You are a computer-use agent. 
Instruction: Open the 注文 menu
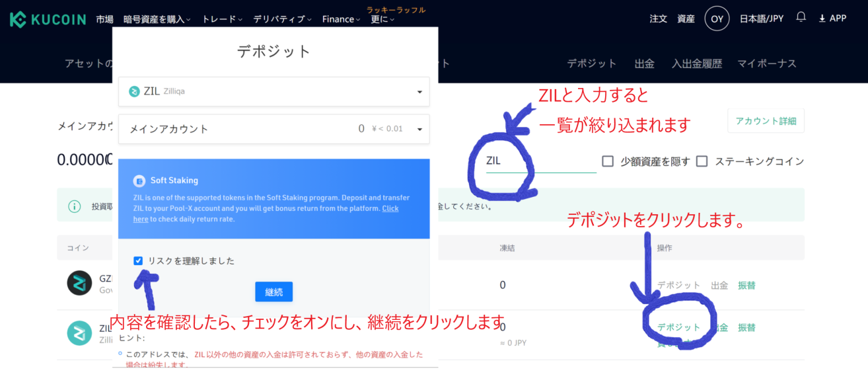tap(659, 19)
